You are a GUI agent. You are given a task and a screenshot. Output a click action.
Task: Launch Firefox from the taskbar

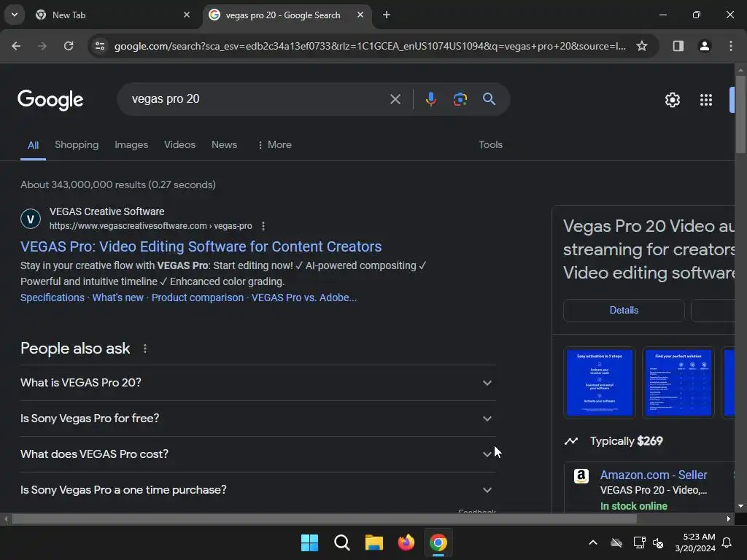pos(406,542)
